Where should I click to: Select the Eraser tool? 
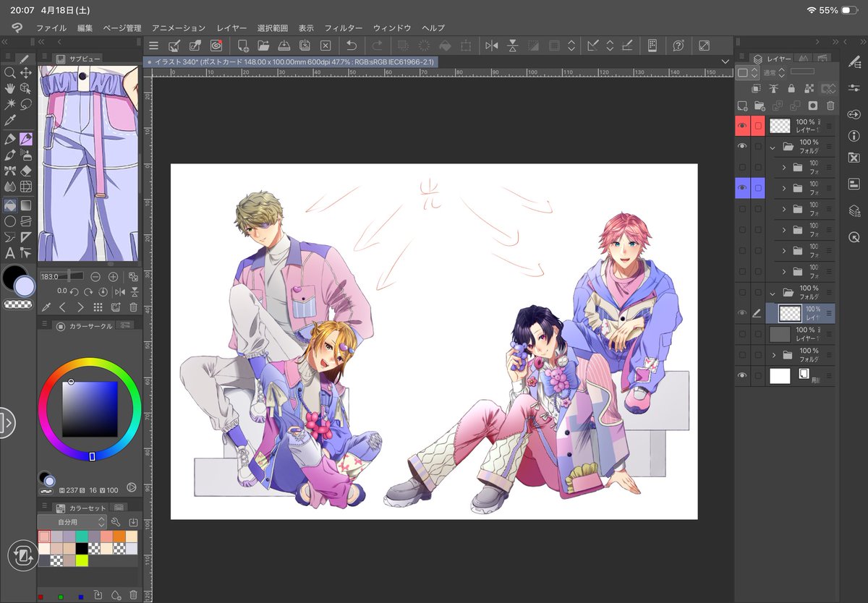(25, 171)
